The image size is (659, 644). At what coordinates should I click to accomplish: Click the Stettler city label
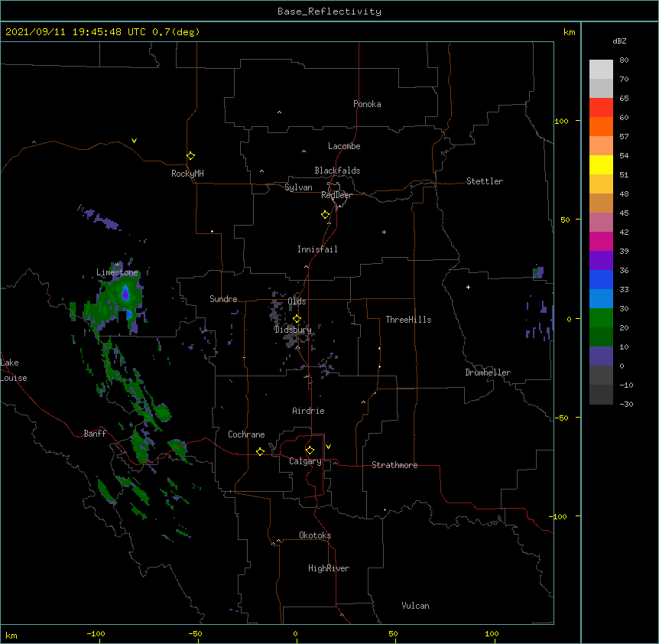485,181
